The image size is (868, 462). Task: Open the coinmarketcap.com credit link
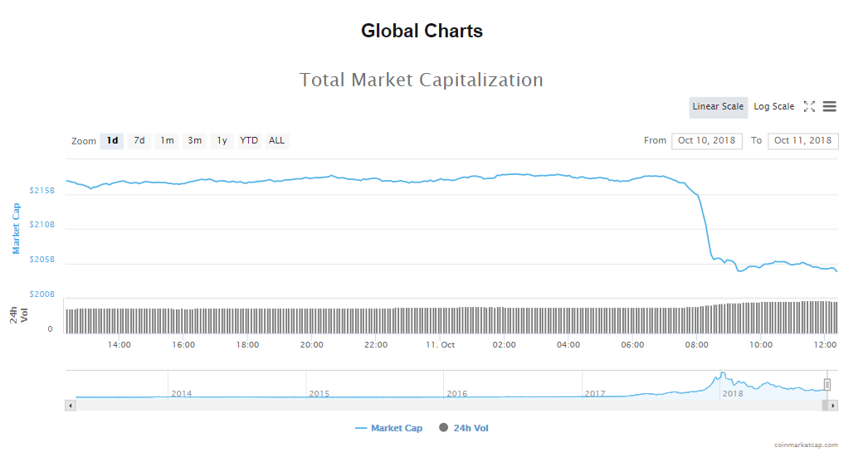pos(806,445)
